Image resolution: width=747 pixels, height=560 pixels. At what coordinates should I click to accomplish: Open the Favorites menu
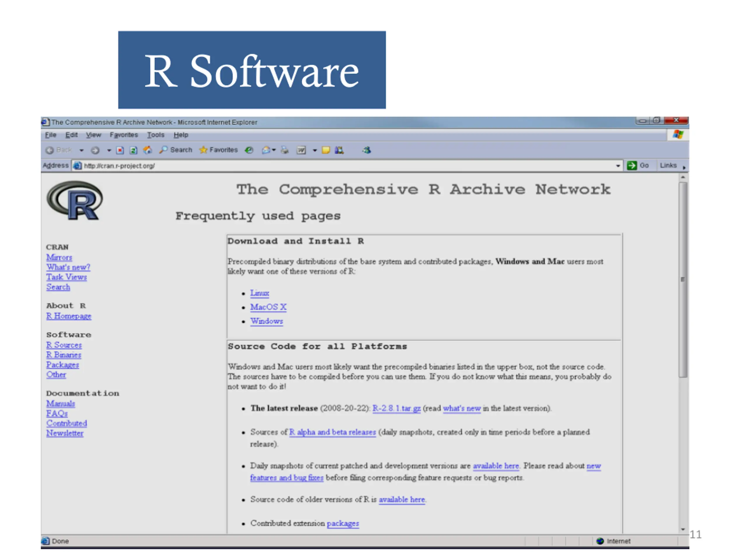(x=124, y=135)
